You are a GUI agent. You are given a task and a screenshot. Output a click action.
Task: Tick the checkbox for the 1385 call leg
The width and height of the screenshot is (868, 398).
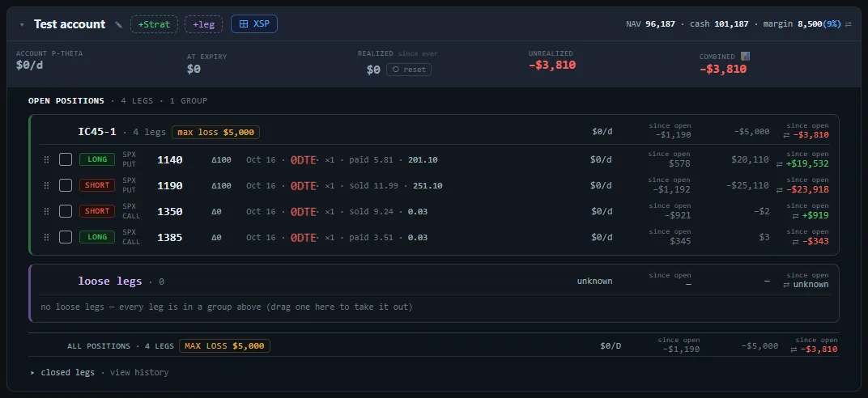(x=66, y=237)
